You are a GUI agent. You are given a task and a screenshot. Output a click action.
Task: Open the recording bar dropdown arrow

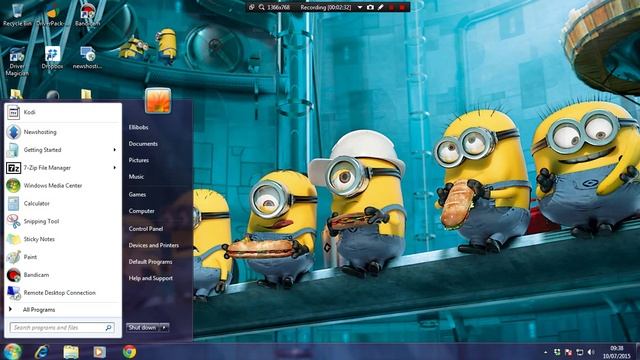[x=360, y=7]
